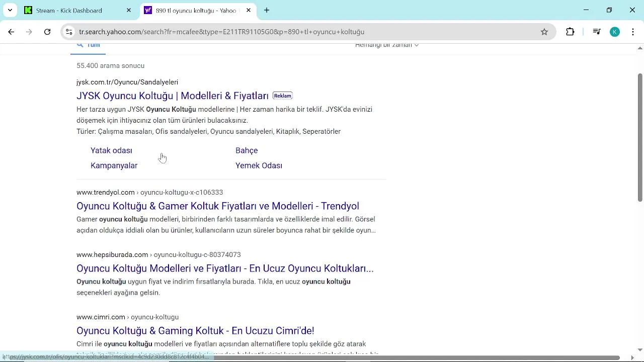
Task: Open Chrome three-dot menu
Action: 633,32
